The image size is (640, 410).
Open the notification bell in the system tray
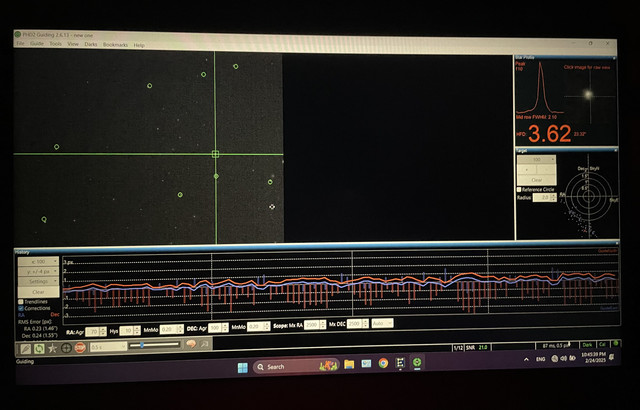tap(611, 357)
